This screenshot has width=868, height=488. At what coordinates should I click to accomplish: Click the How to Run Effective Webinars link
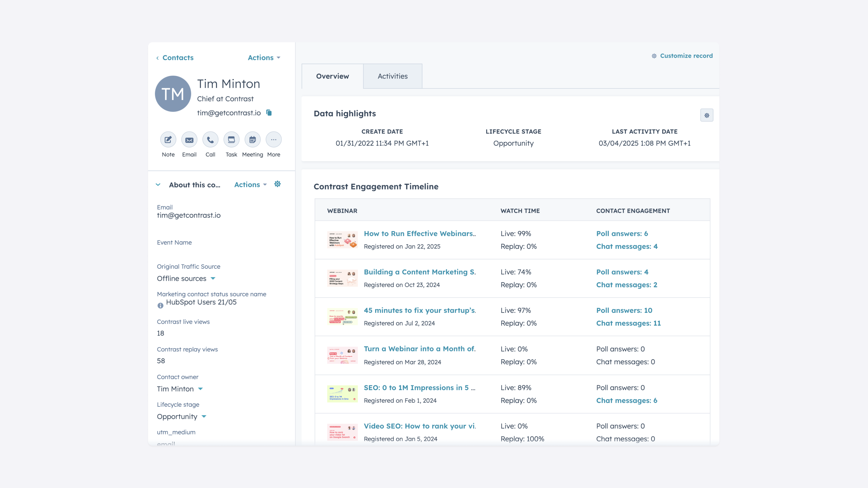point(420,233)
